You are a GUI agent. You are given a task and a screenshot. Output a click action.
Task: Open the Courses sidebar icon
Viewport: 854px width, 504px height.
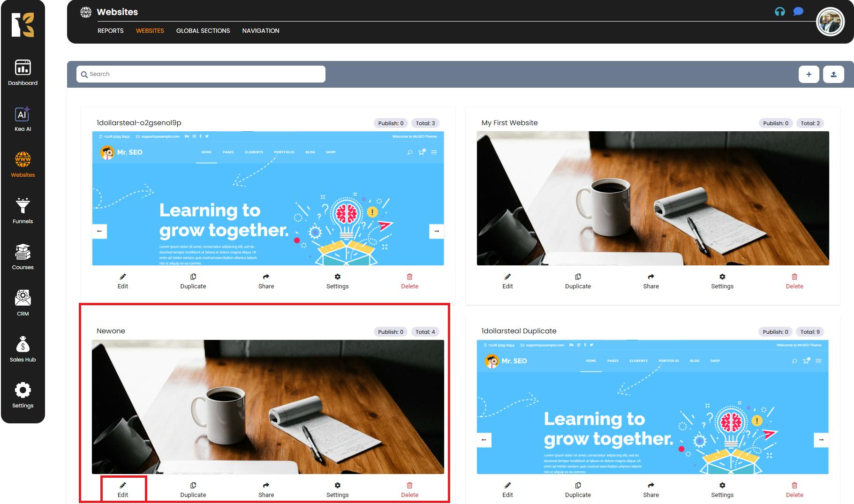pyautogui.click(x=23, y=257)
